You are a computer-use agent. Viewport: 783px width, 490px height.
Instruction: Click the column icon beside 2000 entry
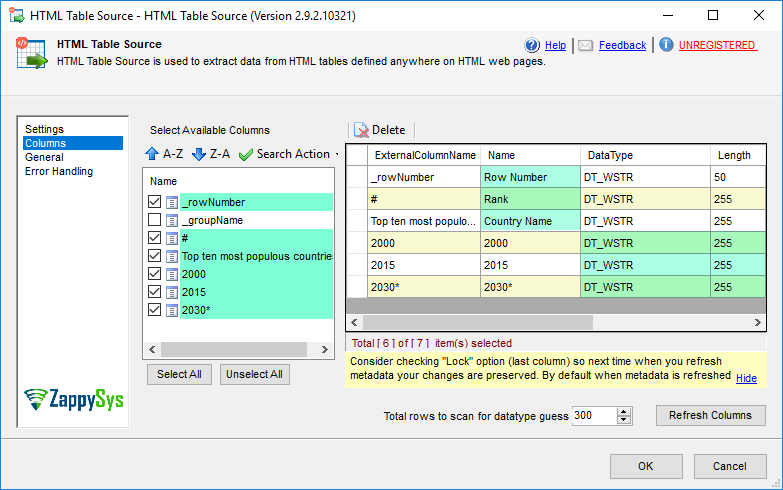172,274
